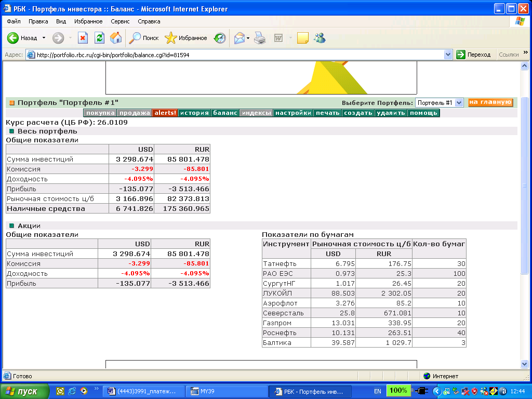Open the Избранное menu

(x=88, y=21)
